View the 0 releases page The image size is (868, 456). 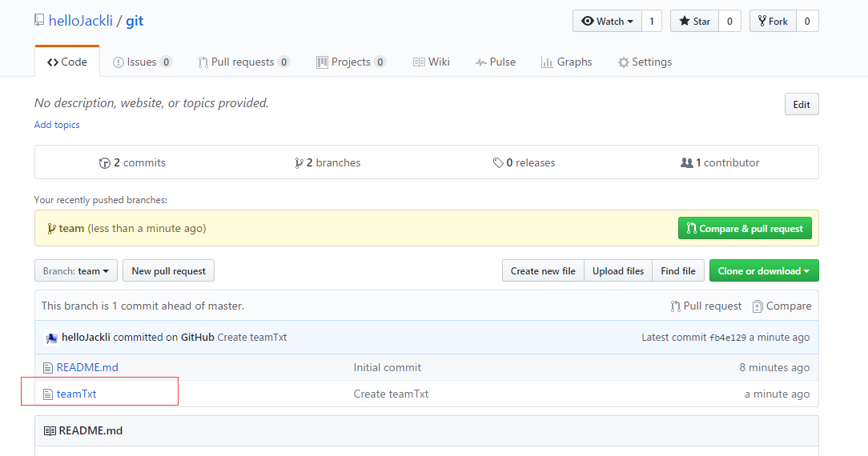click(x=524, y=162)
